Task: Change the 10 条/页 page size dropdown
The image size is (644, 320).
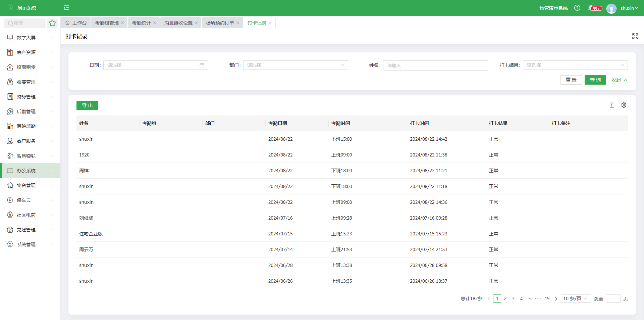Action: (575, 299)
